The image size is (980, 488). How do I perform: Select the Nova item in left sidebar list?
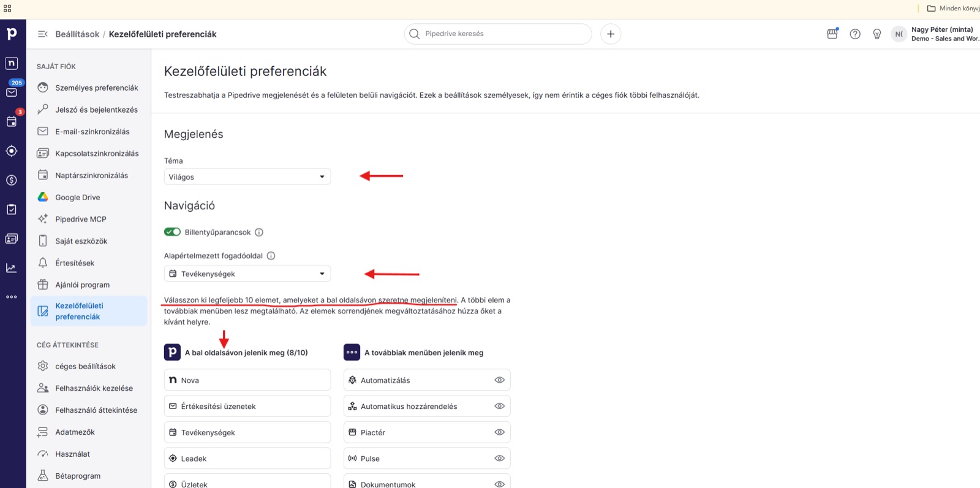pos(247,380)
